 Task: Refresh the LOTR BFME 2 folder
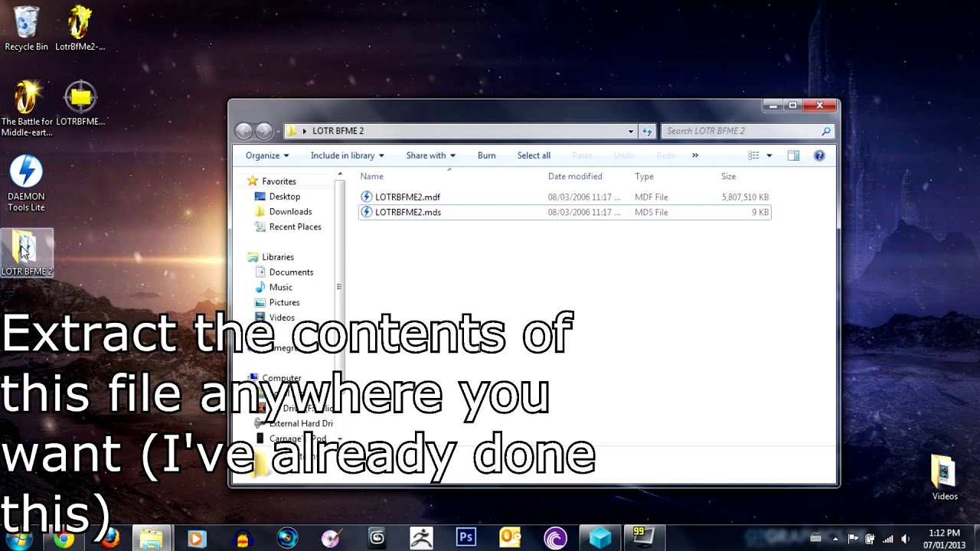coord(647,131)
